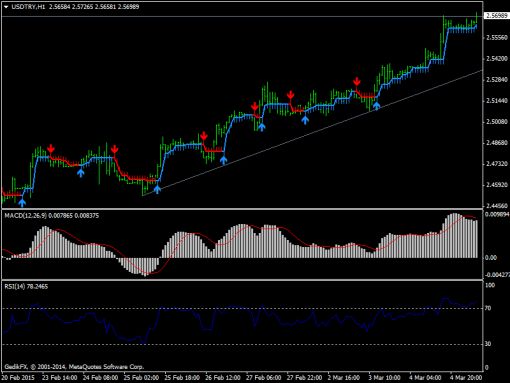Click the RSI 30 level marker
The width and height of the screenshot is (510, 383).
point(488,344)
